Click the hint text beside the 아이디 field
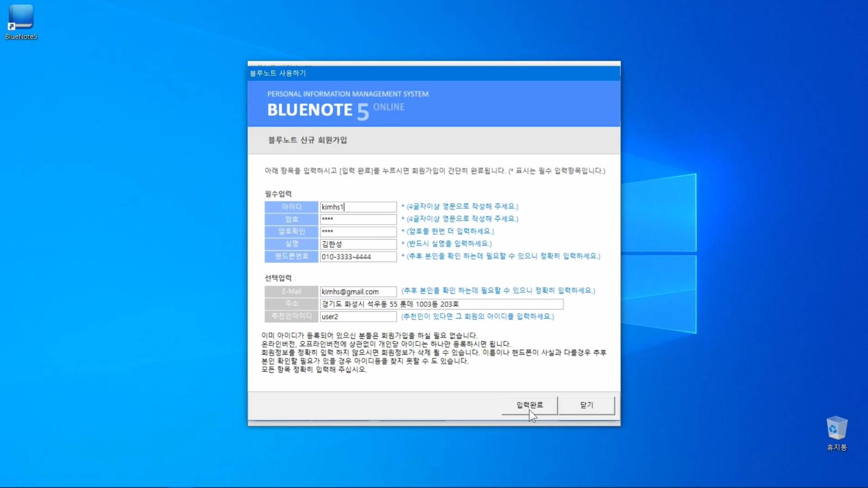Image resolution: width=868 pixels, height=488 pixels. click(x=460, y=207)
